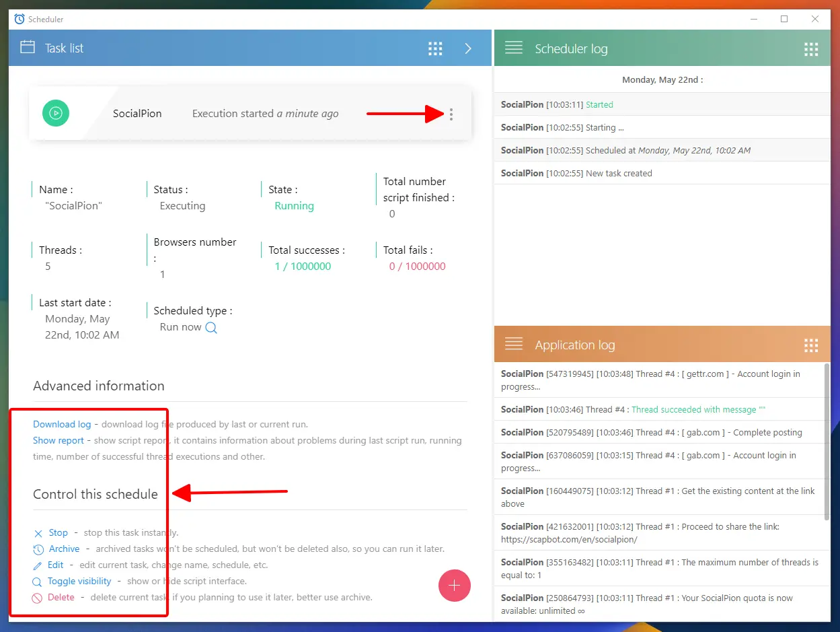Click the '0 / 1000000' total fails value

click(x=418, y=267)
